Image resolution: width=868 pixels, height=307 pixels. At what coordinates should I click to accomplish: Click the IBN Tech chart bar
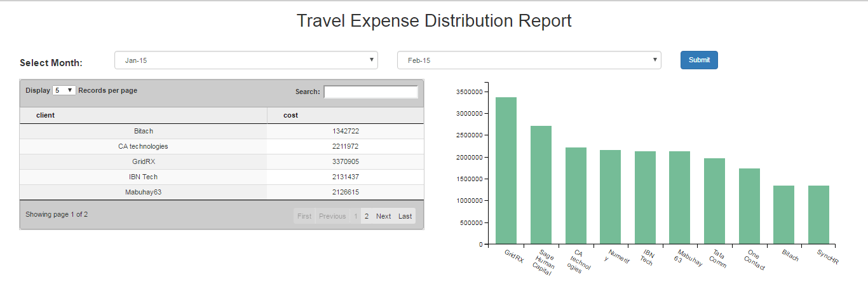click(645, 198)
